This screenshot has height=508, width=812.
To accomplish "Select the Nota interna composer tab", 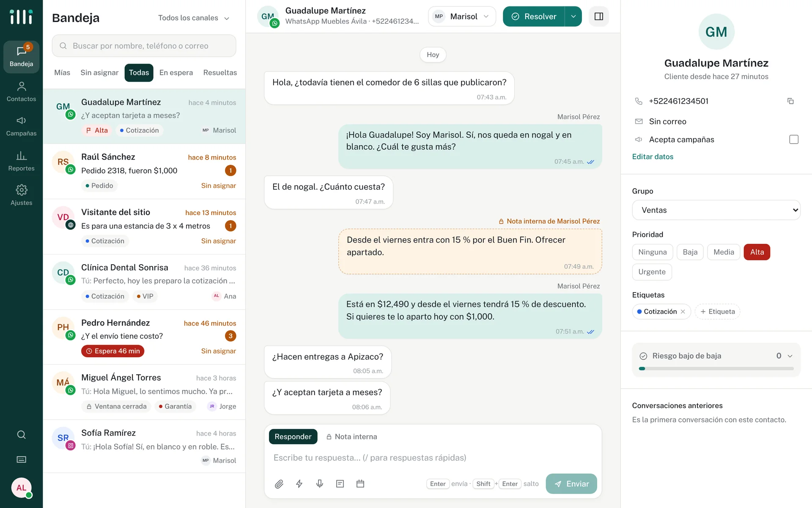I will click(x=351, y=436).
